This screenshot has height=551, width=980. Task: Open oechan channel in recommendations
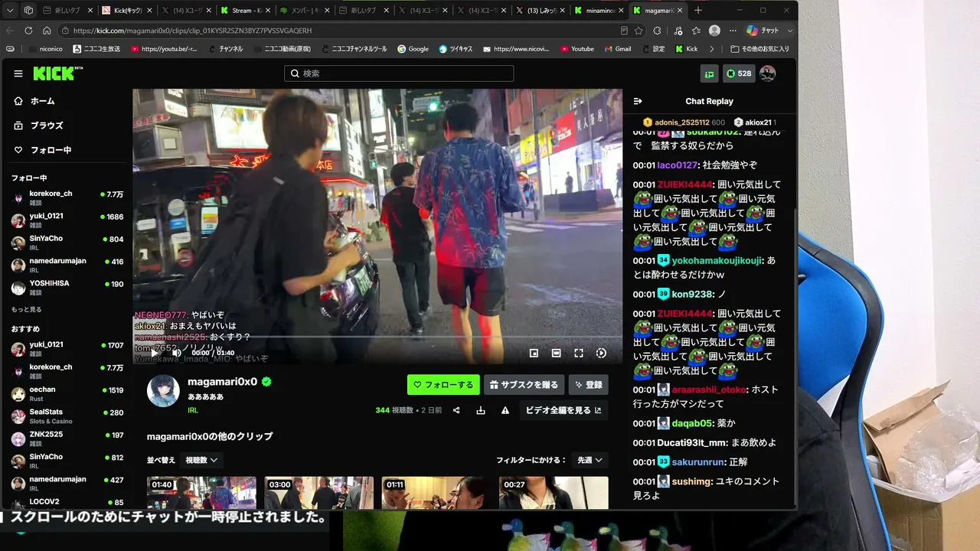point(67,394)
